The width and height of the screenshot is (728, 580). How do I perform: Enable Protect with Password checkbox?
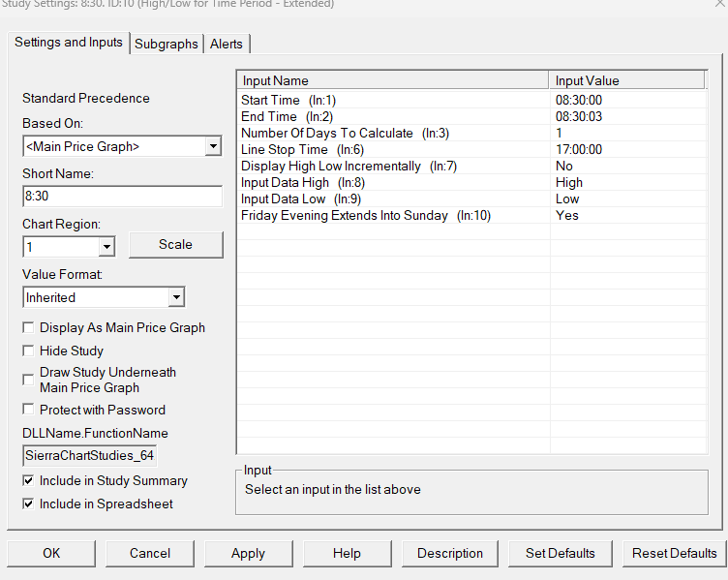(28, 410)
